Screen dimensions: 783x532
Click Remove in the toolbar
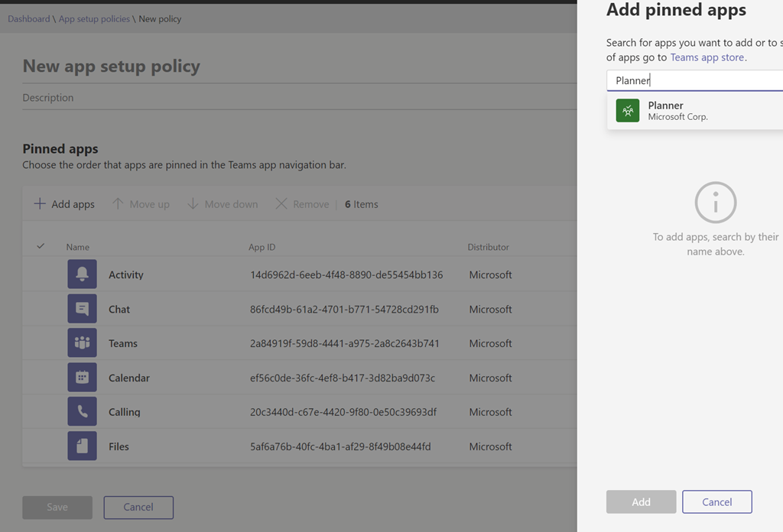[302, 204]
